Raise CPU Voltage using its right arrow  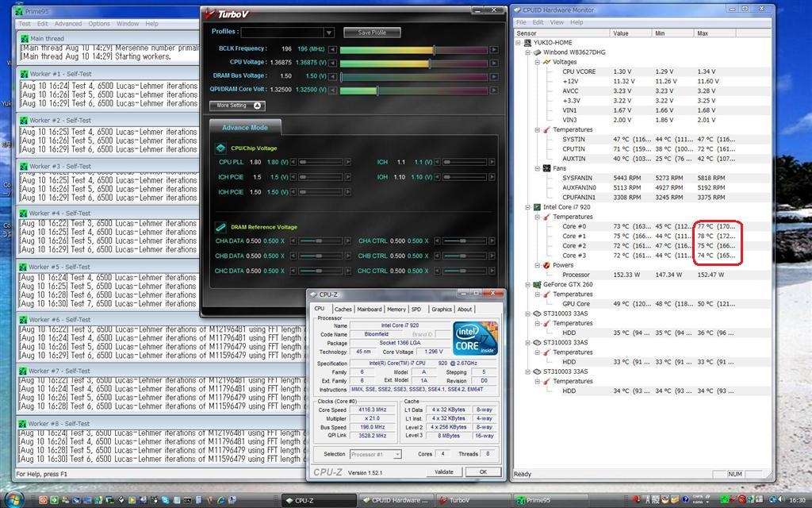tap(495, 63)
